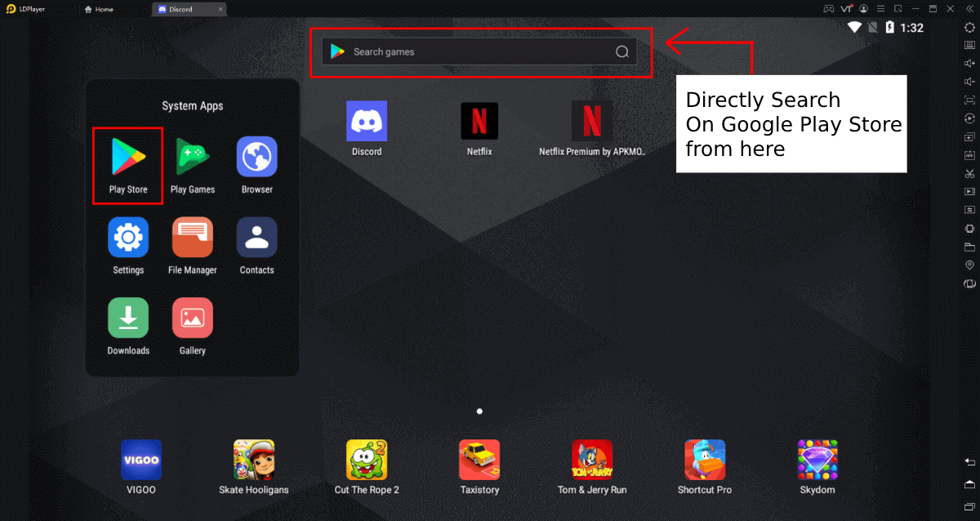Enter fullscreen mode from sidebar
This screenshot has height=521, width=980.
click(x=969, y=100)
